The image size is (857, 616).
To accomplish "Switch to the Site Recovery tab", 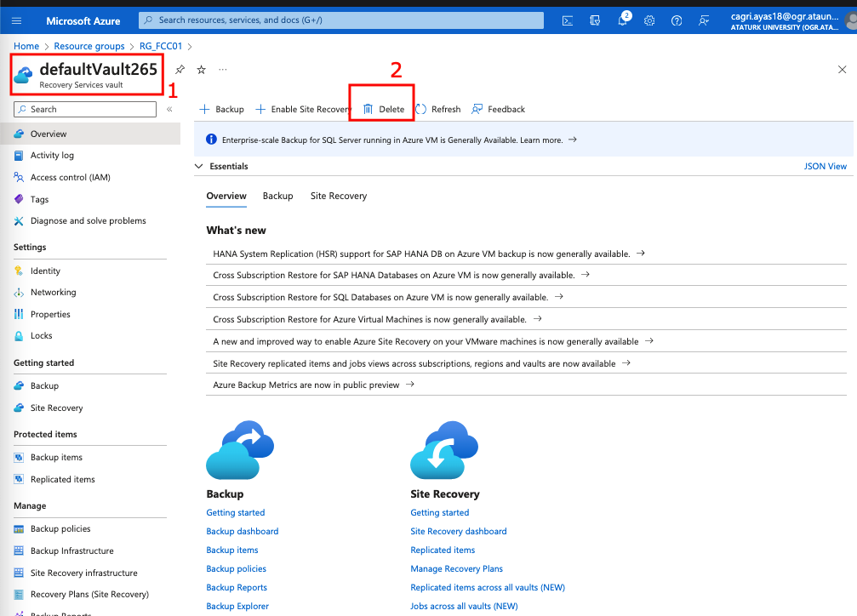I will coord(338,196).
